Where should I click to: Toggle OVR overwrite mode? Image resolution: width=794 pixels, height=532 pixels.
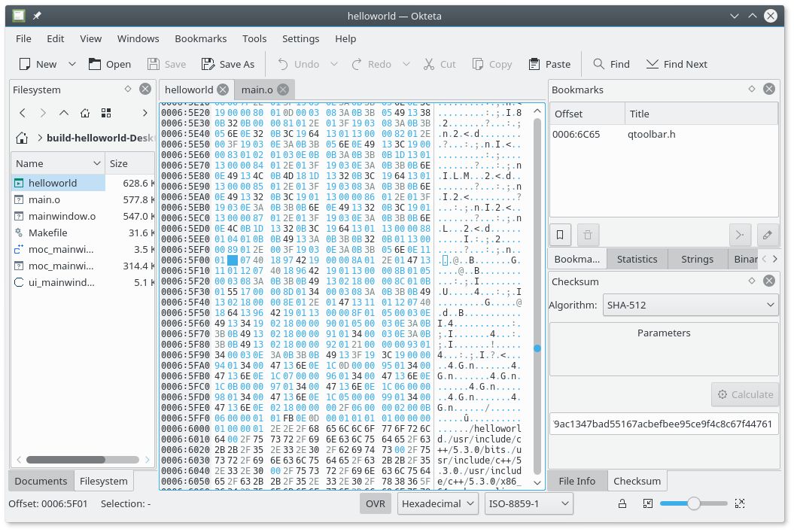[x=376, y=503]
